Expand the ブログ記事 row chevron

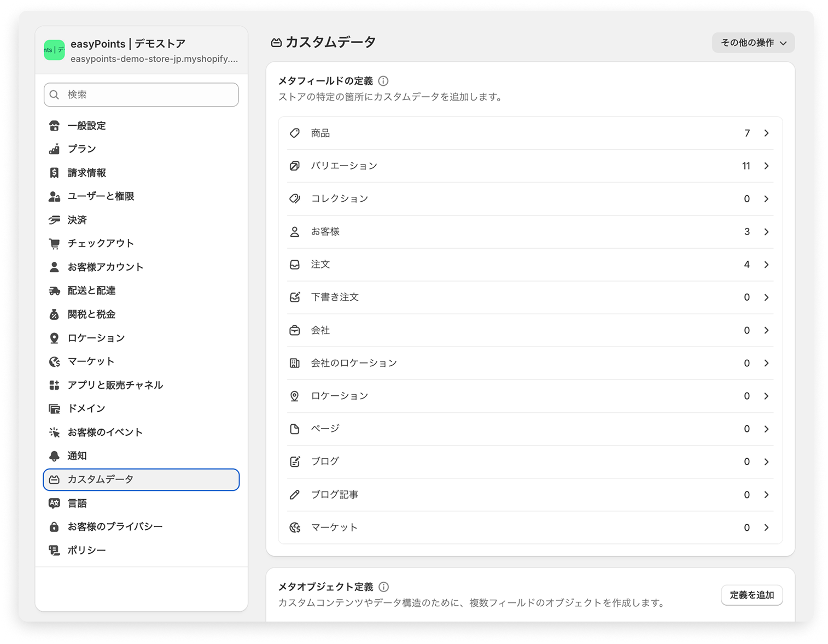pyautogui.click(x=766, y=495)
